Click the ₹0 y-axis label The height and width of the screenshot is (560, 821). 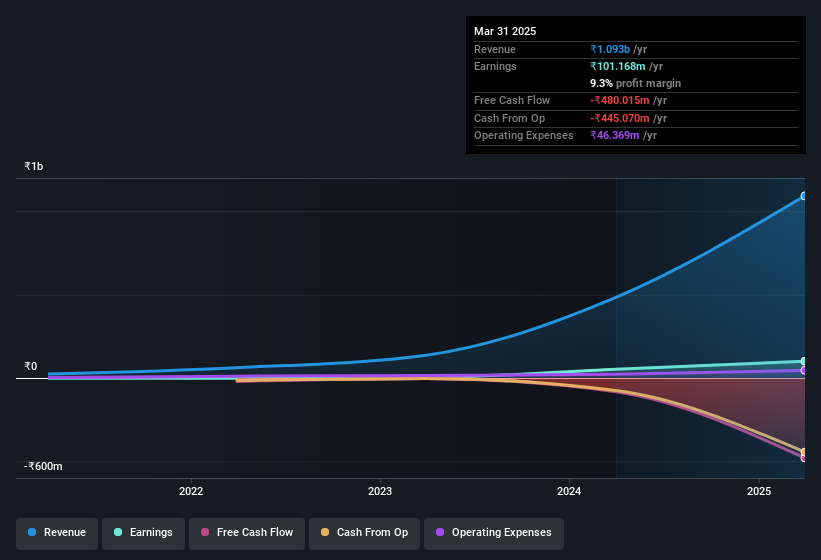tap(31, 366)
